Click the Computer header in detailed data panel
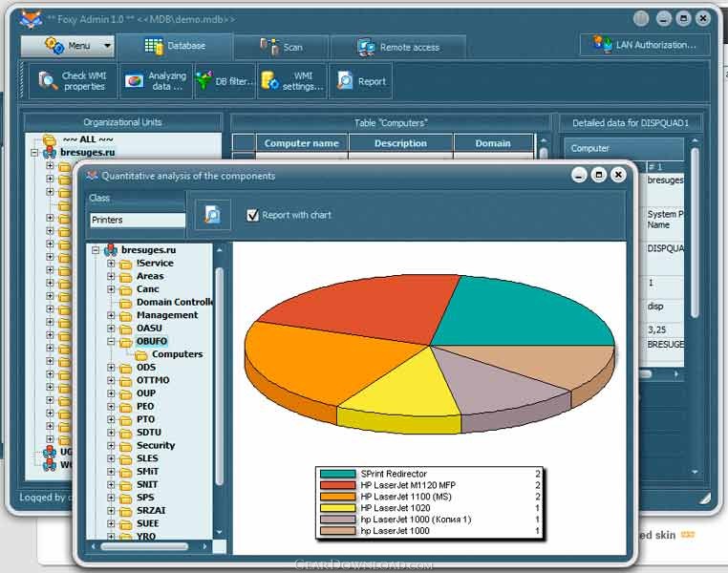The image size is (728, 573). tap(624, 148)
